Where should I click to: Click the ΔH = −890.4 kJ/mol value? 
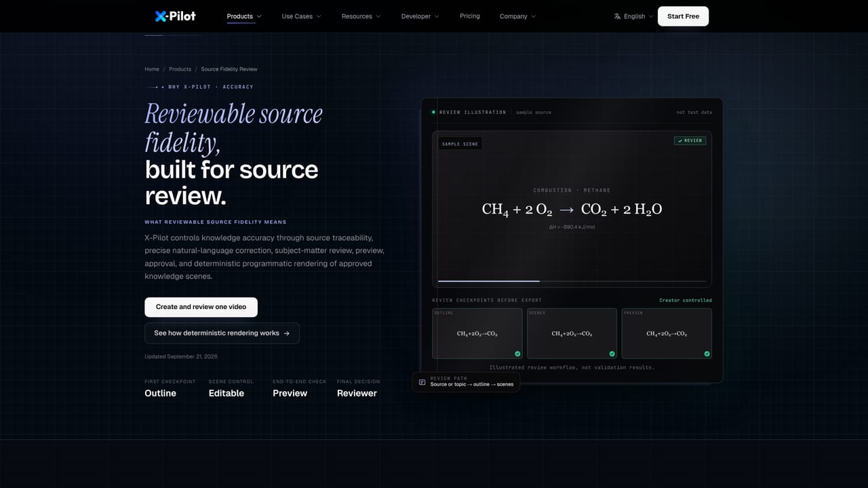click(572, 227)
